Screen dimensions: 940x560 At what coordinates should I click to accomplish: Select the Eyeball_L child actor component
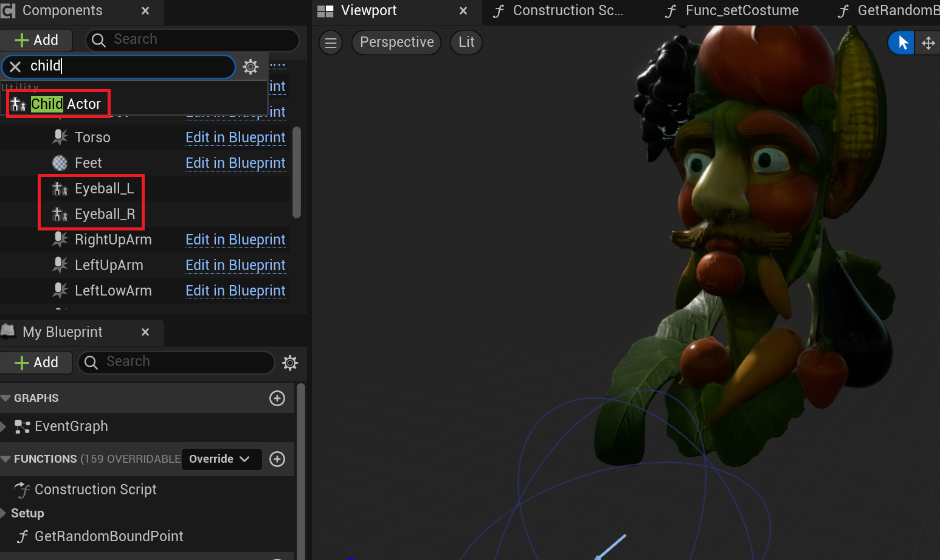pyautogui.click(x=145, y=188)
